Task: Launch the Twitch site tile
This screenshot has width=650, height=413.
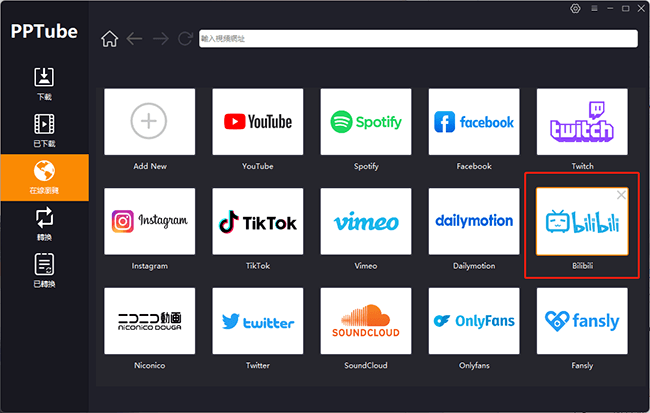Action: (582, 122)
